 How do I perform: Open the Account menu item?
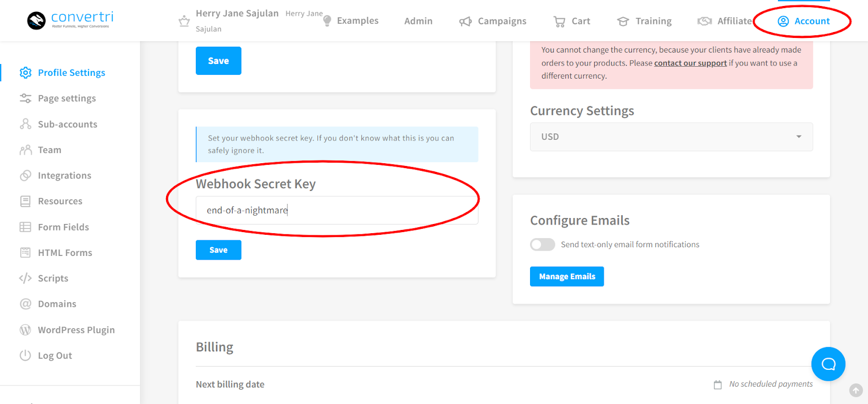coord(803,21)
